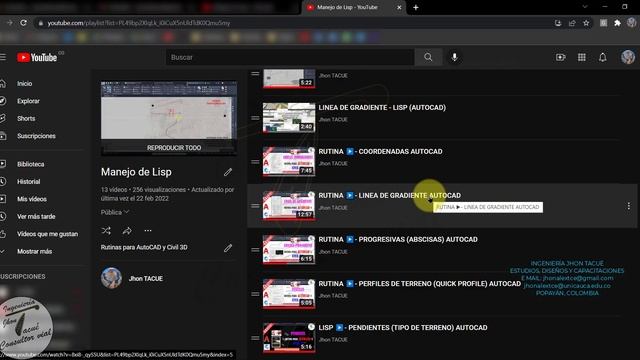Viewport: 640px width, 360px height.
Task: Click the share page icon in address bar
Action: [572, 23]
